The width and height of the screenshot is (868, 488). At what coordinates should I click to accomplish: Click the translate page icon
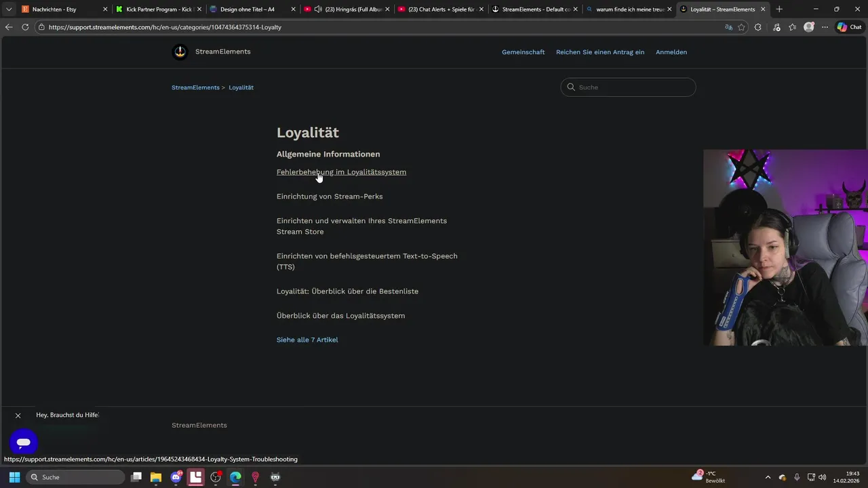[x=728, y=27]
